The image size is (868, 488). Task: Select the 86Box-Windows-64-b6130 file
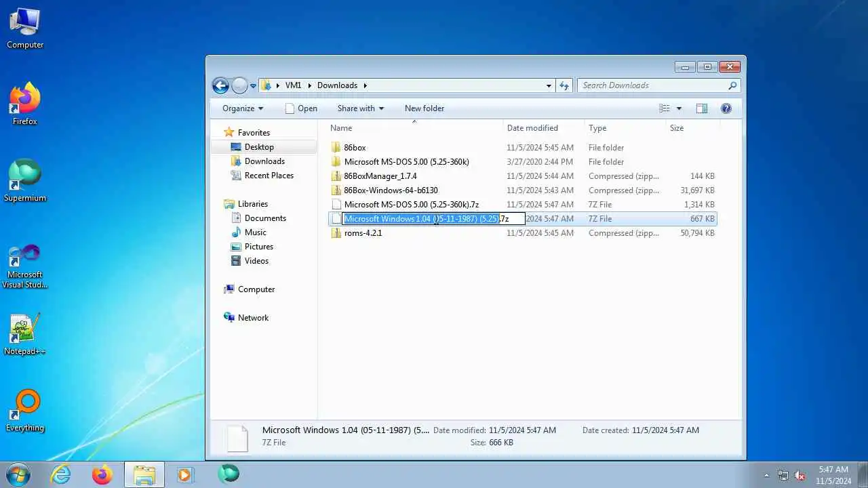(x=391, y=190)
